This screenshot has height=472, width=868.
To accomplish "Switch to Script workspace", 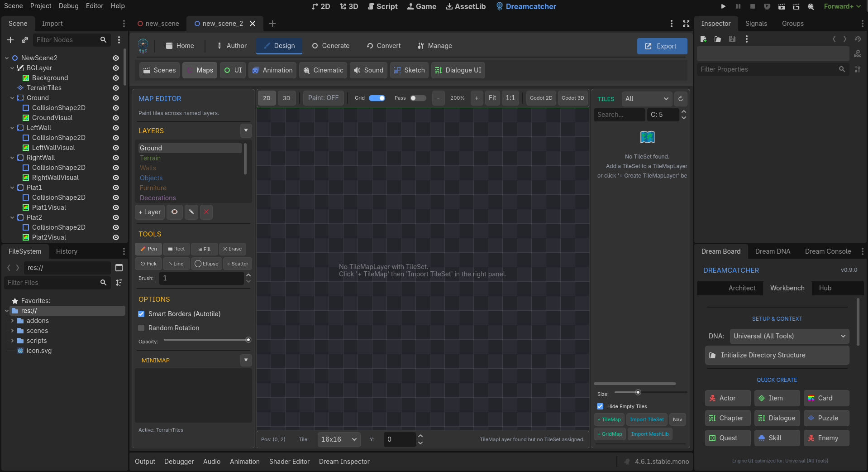I will click(383, 6).
